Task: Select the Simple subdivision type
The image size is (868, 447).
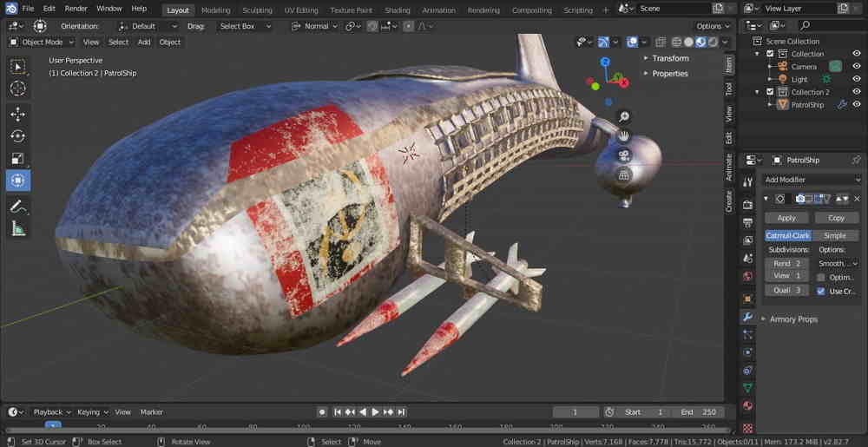Action: (x=834, y=235)
